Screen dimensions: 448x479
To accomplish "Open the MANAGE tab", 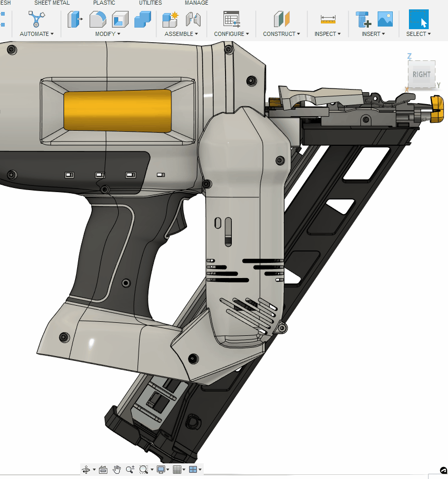I will (x=196, y=3).
